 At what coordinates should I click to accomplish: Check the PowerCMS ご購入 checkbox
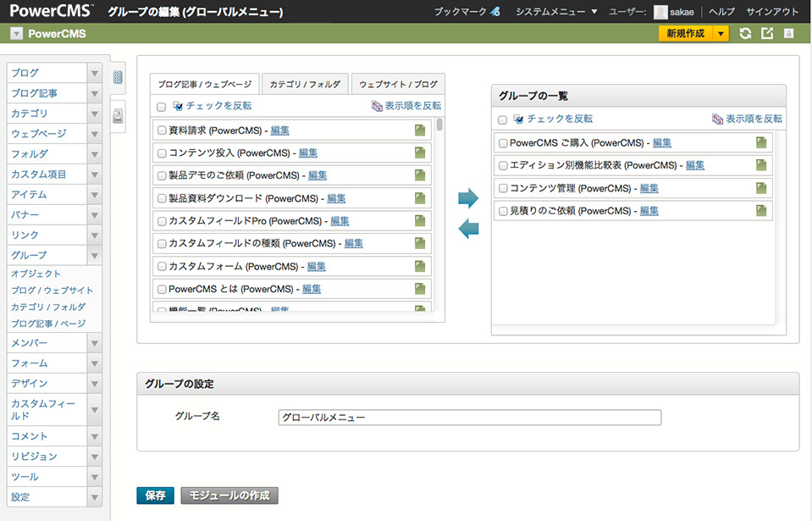pyautogui.click(x=503, y=143)
